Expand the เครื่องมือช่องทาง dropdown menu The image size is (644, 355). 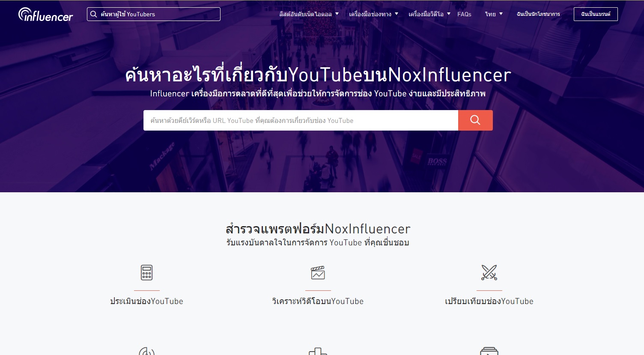click(373, 14)
